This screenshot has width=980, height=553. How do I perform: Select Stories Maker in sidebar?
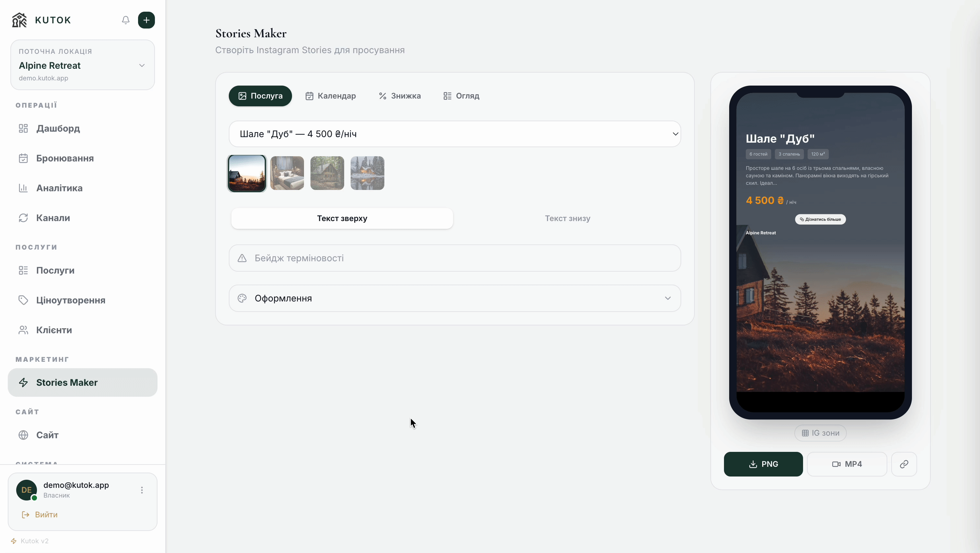[x=83, y=382]
